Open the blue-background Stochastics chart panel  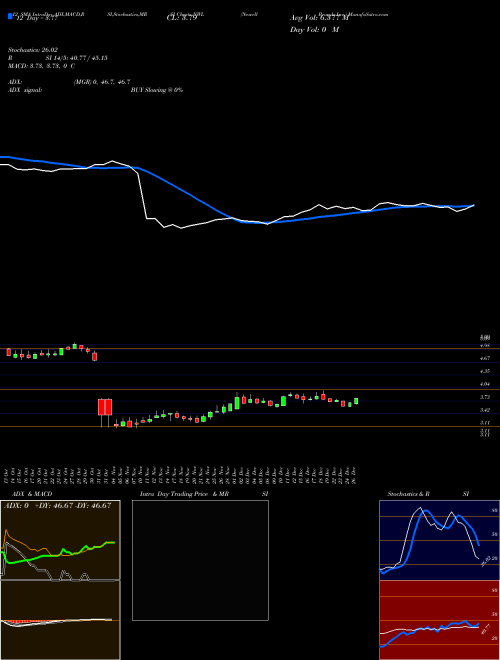439,540
